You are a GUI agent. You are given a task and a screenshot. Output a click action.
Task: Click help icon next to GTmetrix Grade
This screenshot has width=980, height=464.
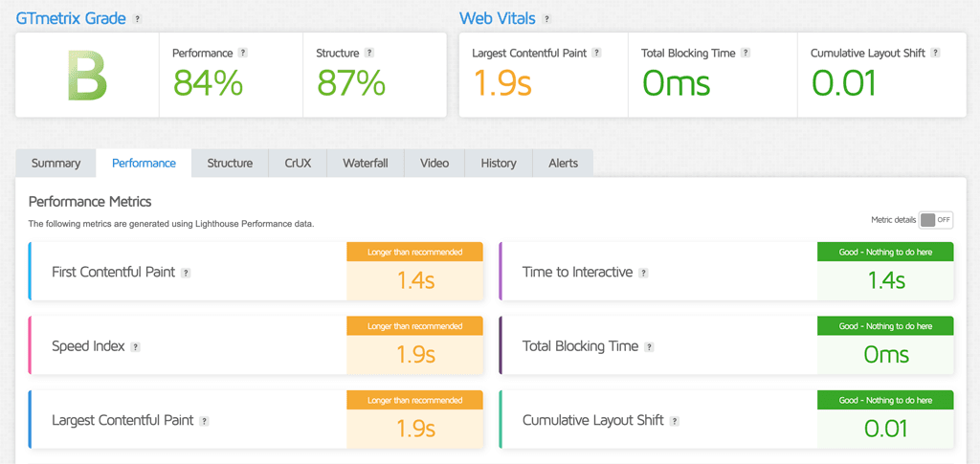(138, 19)
